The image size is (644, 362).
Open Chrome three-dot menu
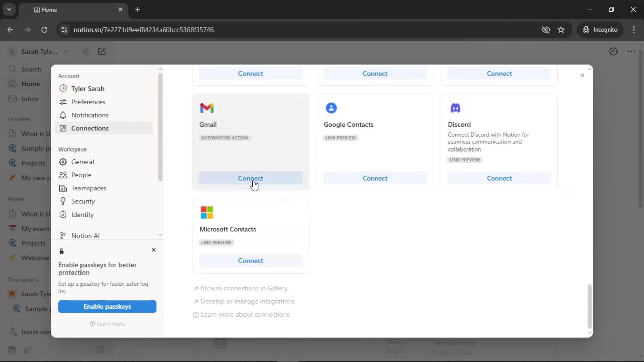(634, 29)
